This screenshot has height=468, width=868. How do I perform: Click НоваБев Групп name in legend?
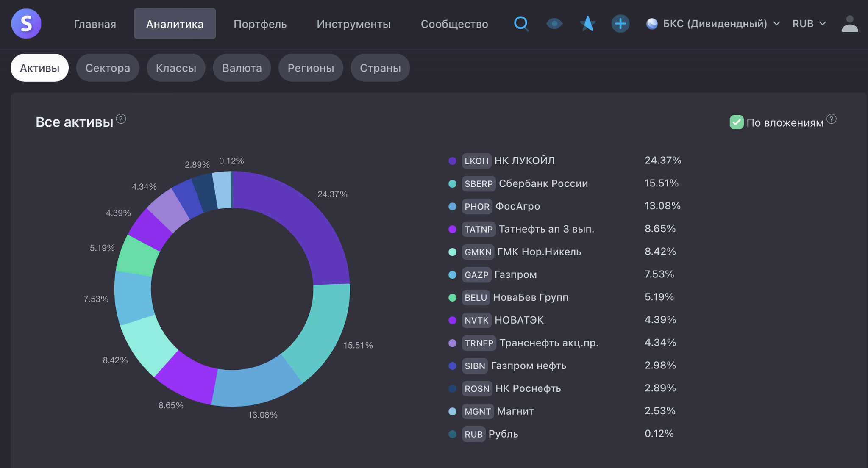tap(531, 297)
